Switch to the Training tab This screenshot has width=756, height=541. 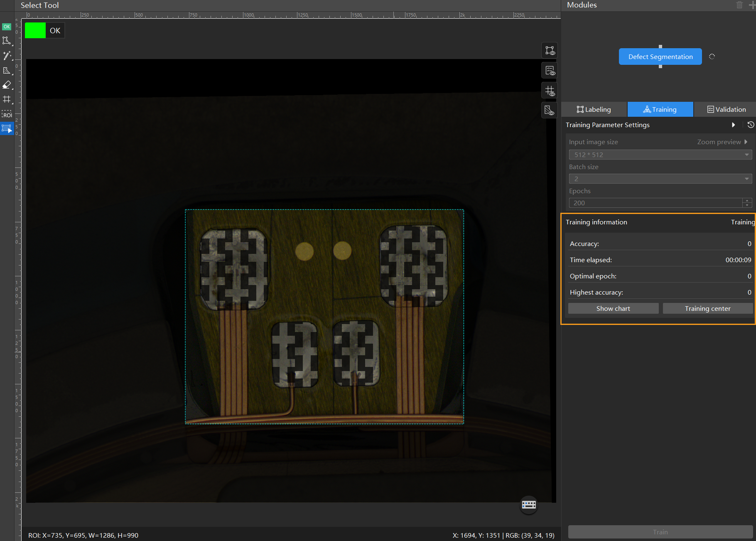pos(660,109)
